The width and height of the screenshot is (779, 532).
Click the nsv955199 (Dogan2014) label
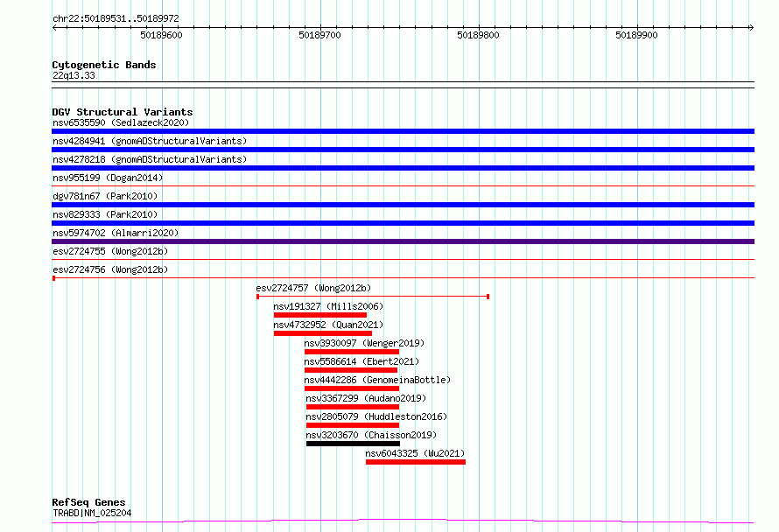pos(108,178)
